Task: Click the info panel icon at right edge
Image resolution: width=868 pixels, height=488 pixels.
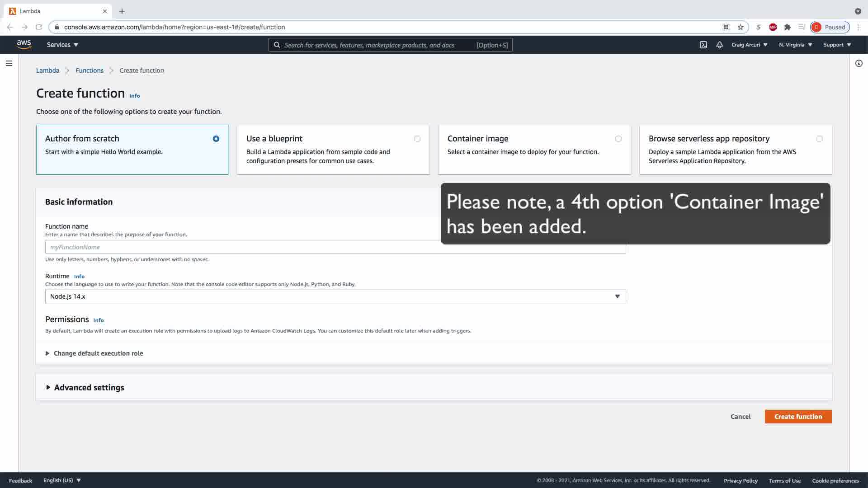Action: coord(859,63)
